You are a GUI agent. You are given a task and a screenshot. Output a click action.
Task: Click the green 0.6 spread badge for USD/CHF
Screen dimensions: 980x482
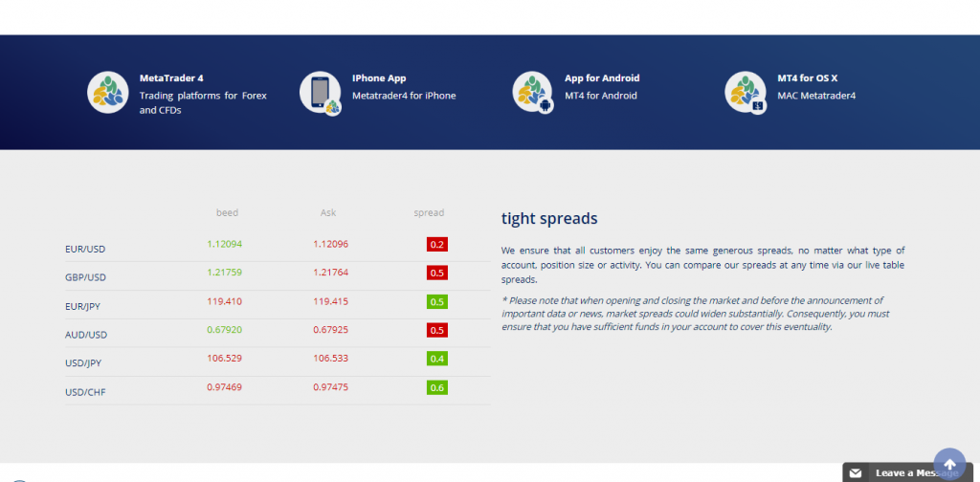click(x=437, y=387)
